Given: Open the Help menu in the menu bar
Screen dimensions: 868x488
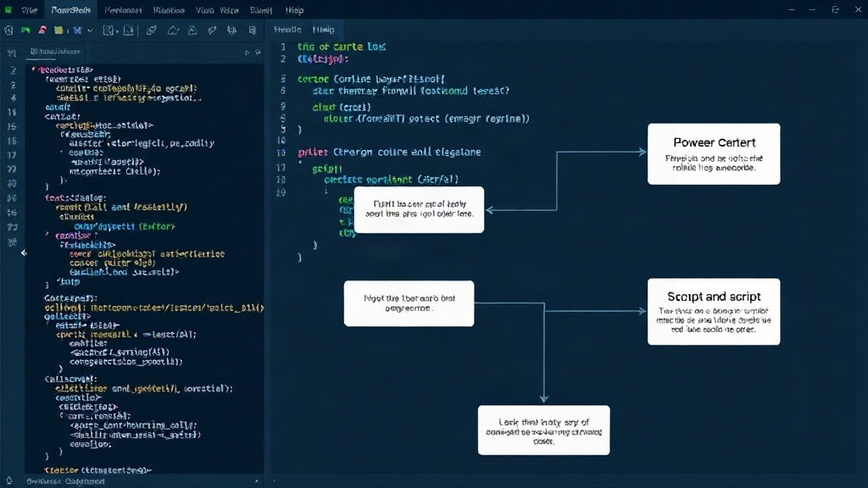Looking at the screenshot, I should click(294, 10).
